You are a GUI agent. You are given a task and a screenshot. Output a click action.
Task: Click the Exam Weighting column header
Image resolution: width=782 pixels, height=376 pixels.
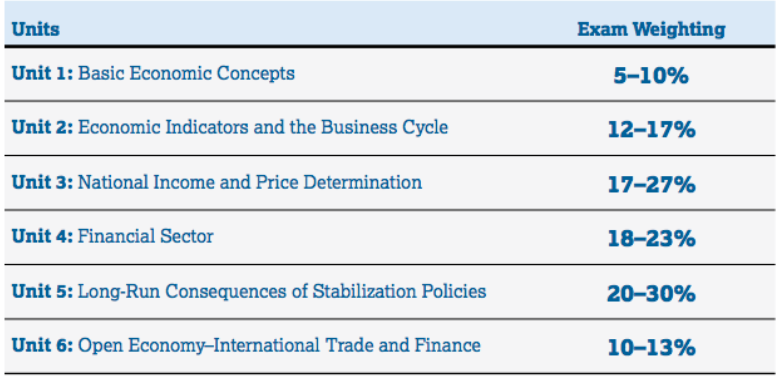651,30
